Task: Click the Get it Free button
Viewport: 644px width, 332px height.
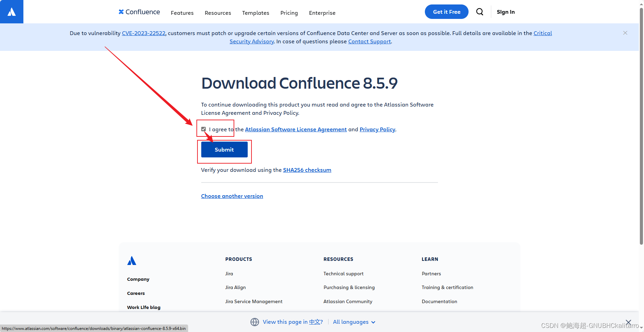Action: (447, 12)
